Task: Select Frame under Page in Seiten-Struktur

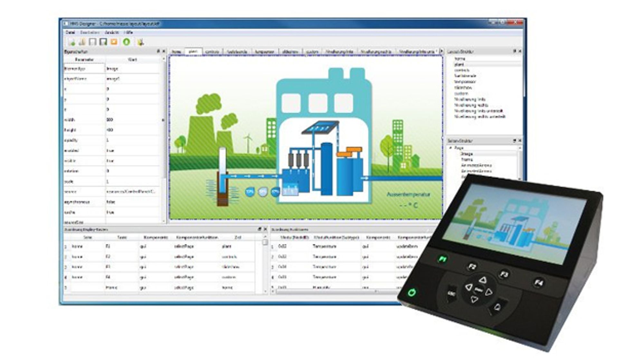Action: tap(467, 160)
